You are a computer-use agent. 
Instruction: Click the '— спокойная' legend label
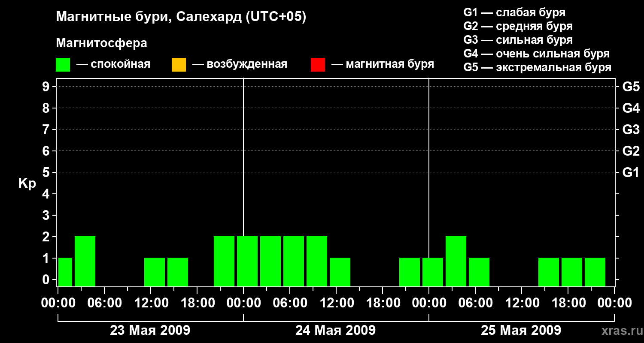tap(113, 65)
